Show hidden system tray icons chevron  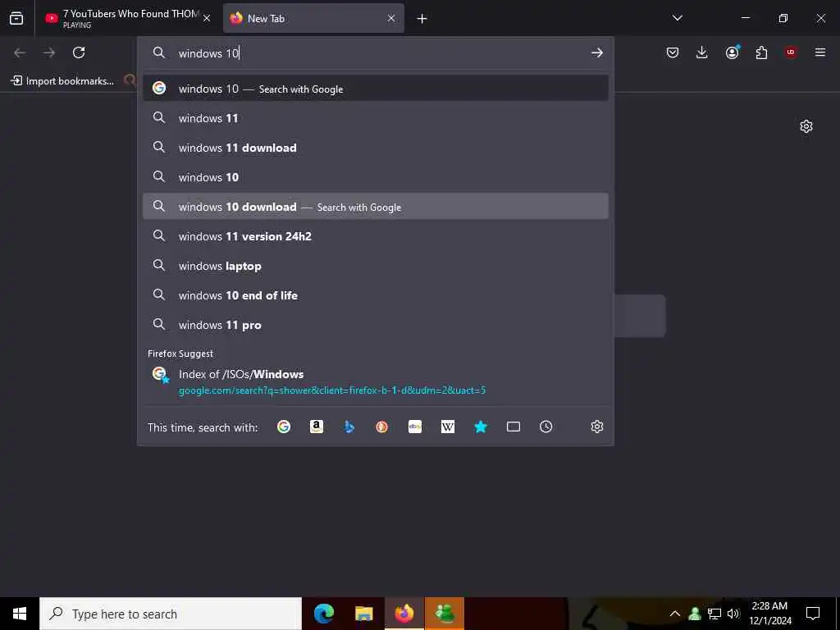point(675,614)
